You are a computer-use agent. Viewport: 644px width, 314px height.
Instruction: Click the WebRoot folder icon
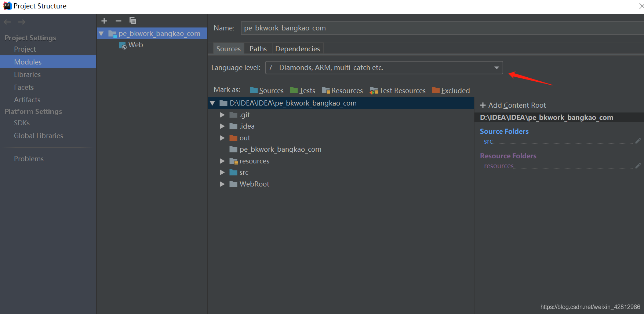tap(233, 184)
